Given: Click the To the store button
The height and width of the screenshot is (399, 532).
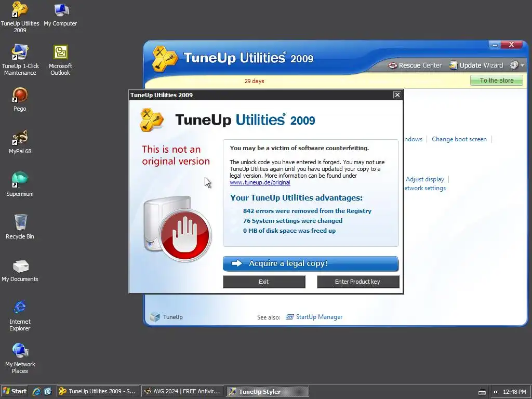Looking at the screenshot, I should pyautogui.click(x=496, y=81).
